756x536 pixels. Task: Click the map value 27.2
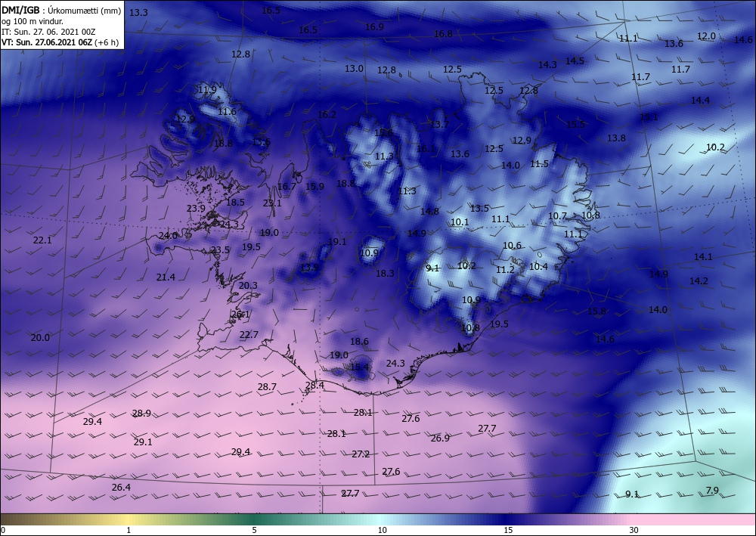click(361, 454)
